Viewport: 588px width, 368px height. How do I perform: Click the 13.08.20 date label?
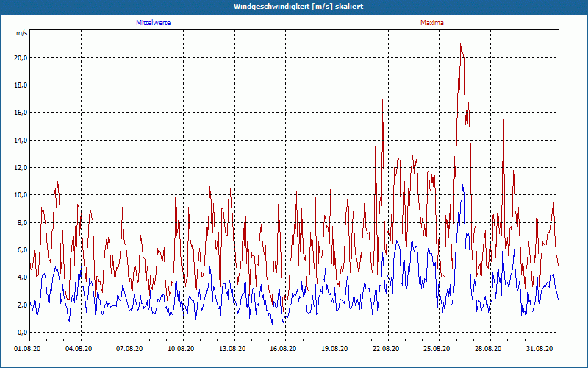pos(232,349)
